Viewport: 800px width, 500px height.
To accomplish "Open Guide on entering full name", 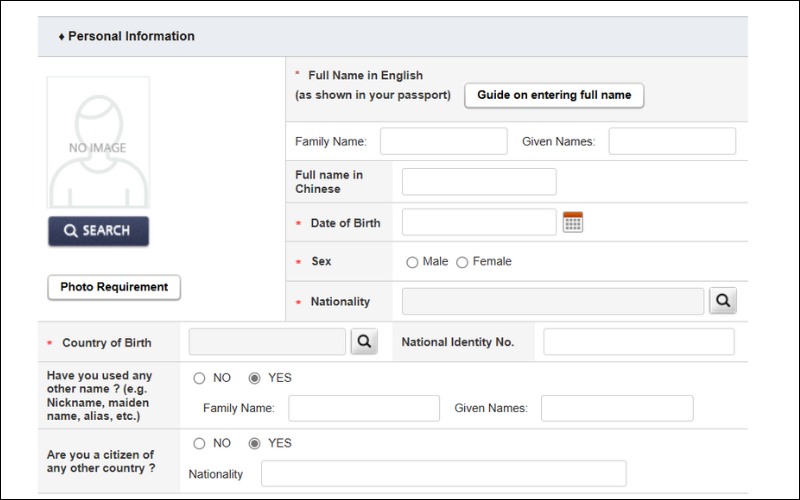I will coord(554,95).
